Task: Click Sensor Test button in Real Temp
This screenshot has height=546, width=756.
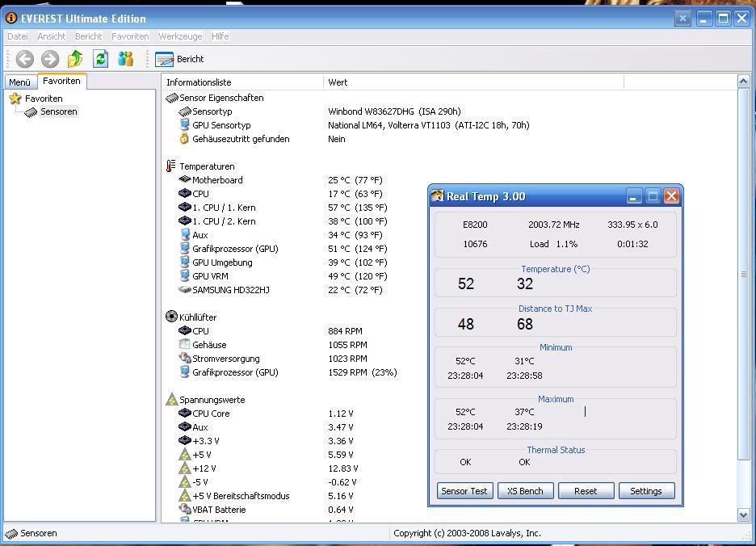Action: [464, 491]
